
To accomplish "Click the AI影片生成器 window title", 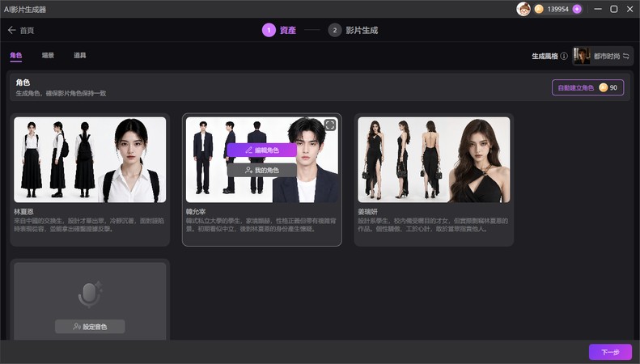I will [x=25, y=10].
